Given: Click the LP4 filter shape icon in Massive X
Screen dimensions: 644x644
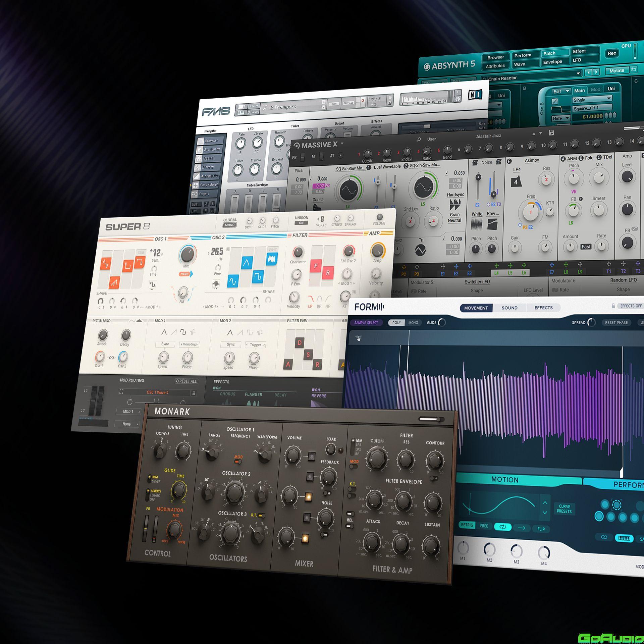Looking at the screenshot, I should click(x=517, y=181).
